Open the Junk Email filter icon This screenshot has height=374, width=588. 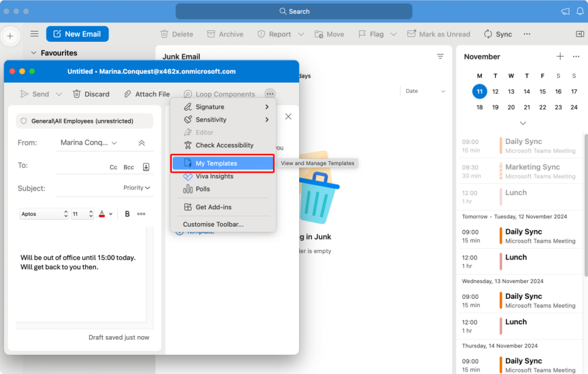point(440,56)
